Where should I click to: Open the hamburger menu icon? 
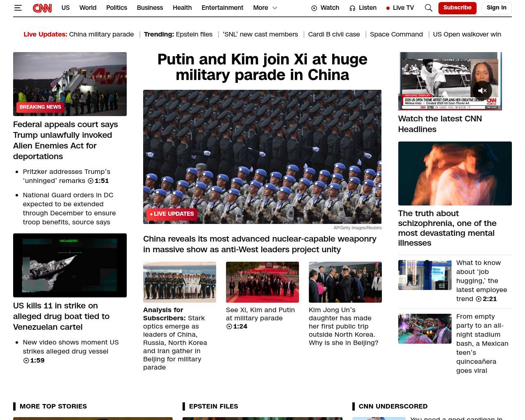point(18,8)
